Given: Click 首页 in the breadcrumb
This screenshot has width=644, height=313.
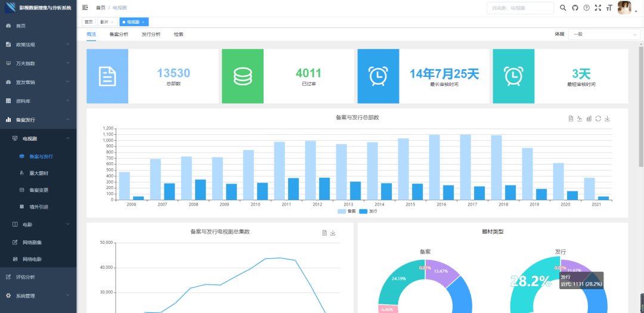Looking at the screenshot, I should point(101,8).
